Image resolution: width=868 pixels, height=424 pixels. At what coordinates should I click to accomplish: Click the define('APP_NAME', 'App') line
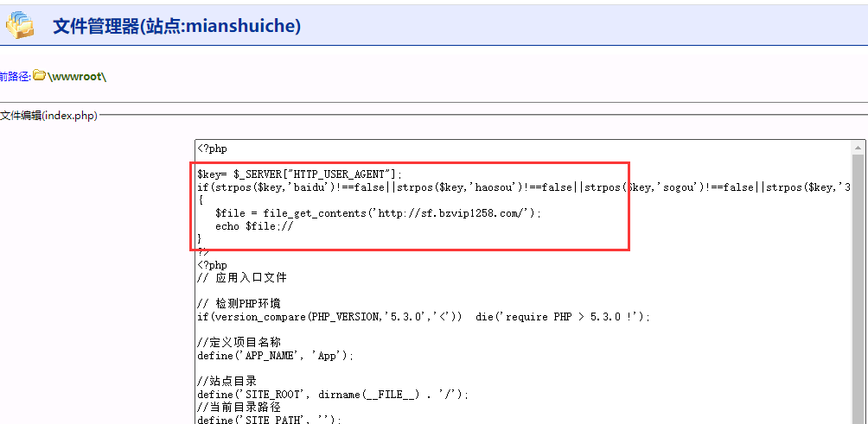pyautogui.click(x=275, y=355)
